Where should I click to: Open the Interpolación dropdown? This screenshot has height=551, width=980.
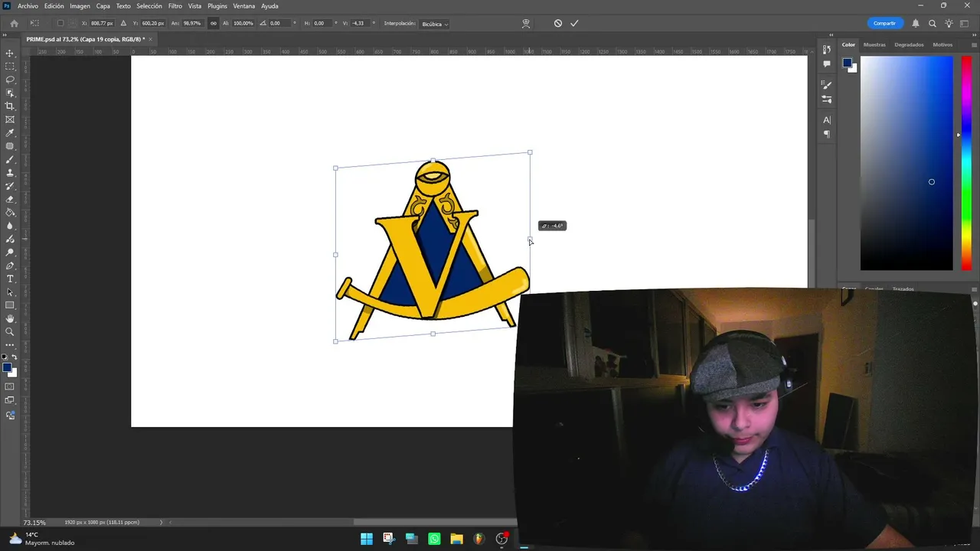tap(435, 24)
